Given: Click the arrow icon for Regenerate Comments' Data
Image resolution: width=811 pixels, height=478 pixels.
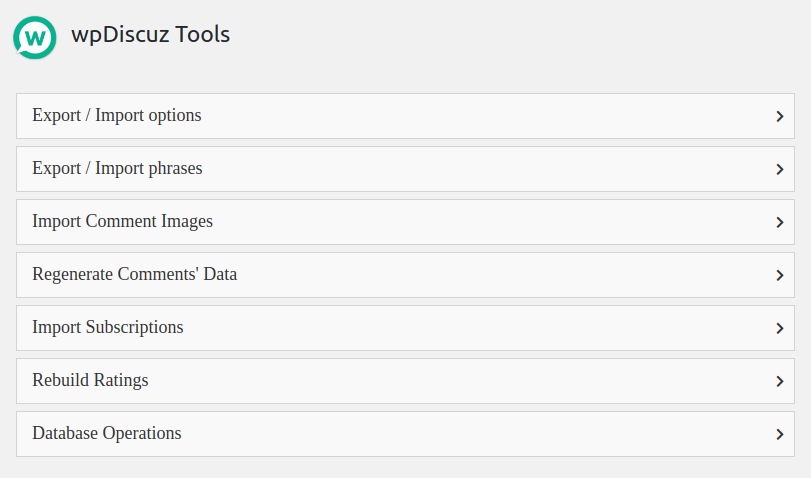Looking at the screenshot, I should tap(779, 275).
